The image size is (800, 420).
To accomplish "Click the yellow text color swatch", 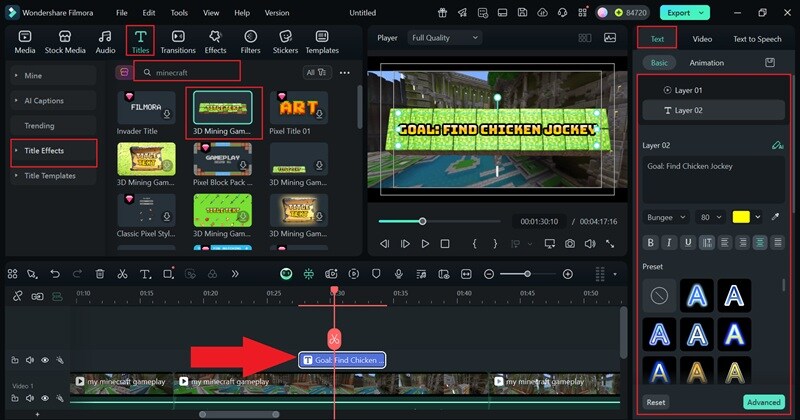I will (x=741, y=217).
